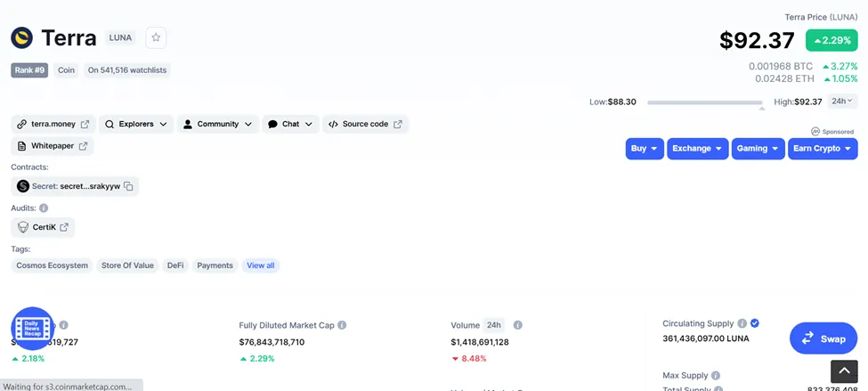Open the CertiK audit link
The width and height of the screenshot is (868, 391).
point(43,227)
